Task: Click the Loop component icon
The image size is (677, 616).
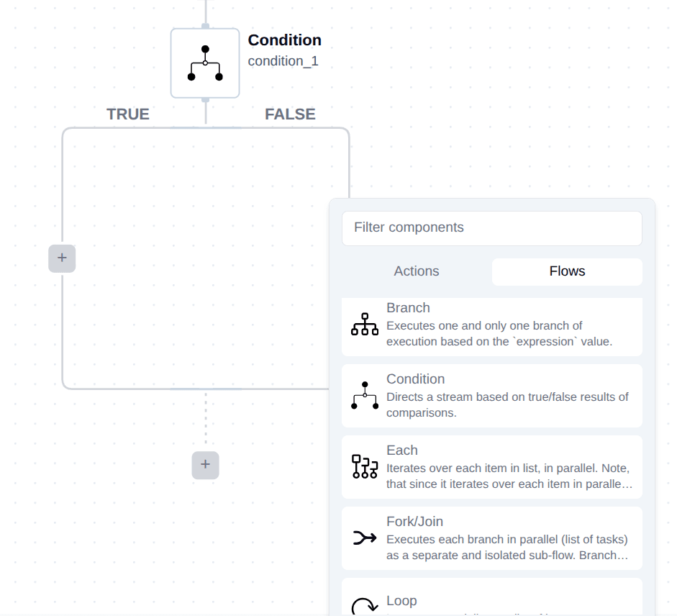Action: pyautogui.click(x=365, y=605)
